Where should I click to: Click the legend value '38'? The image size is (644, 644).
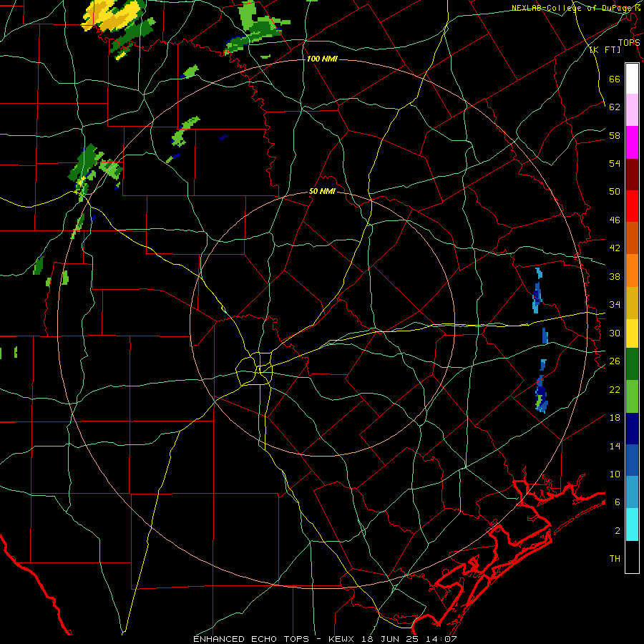(x=615, y=276)
